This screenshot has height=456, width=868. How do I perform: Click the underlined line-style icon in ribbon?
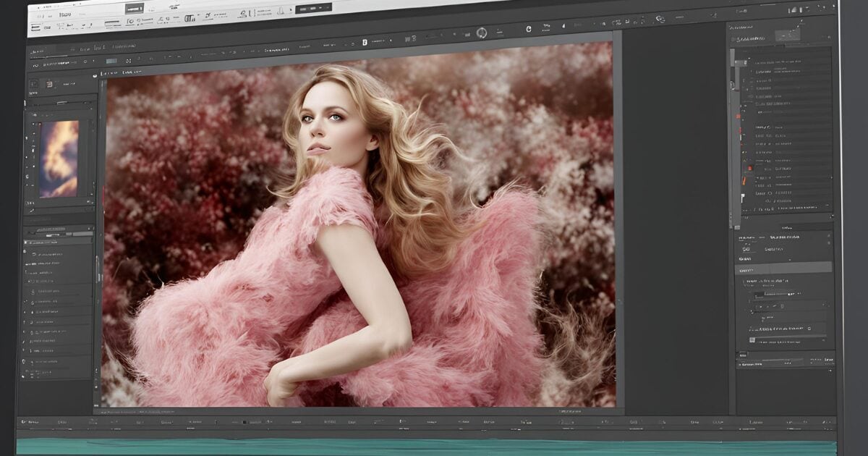pos(112,24)
